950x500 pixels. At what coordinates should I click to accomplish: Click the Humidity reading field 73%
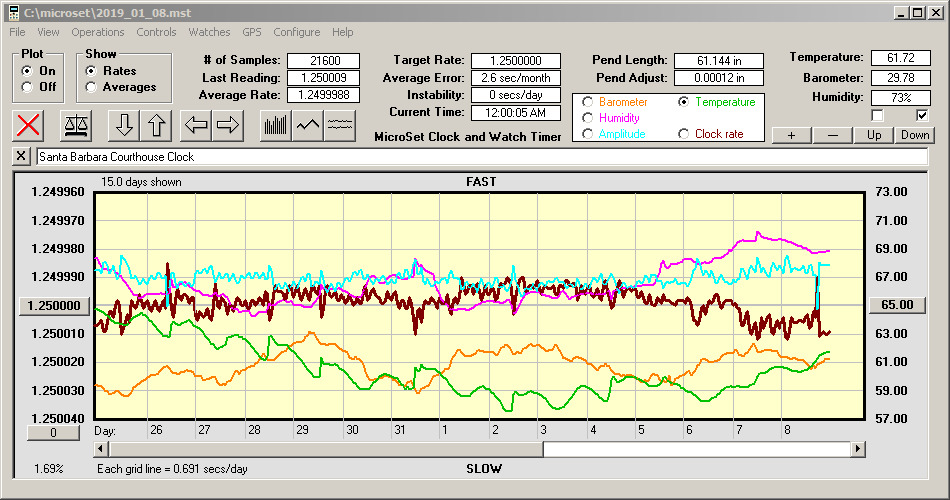tap(900, 98)
